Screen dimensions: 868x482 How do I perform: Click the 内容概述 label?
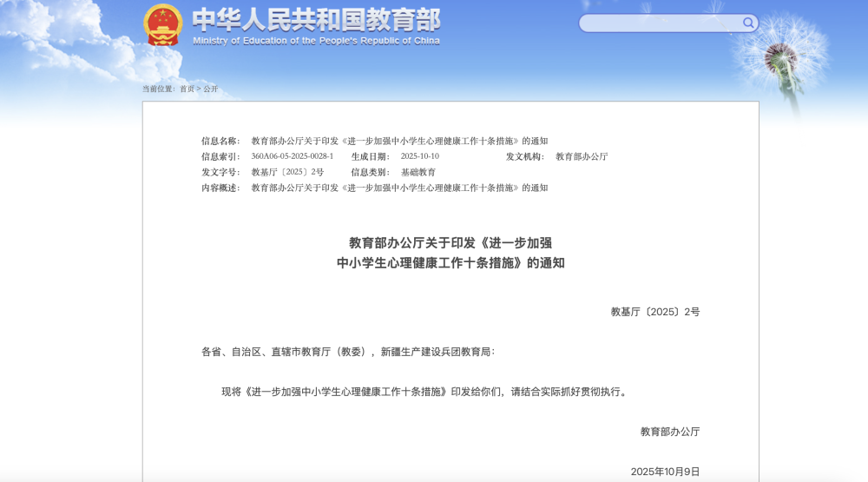[220, 188]
